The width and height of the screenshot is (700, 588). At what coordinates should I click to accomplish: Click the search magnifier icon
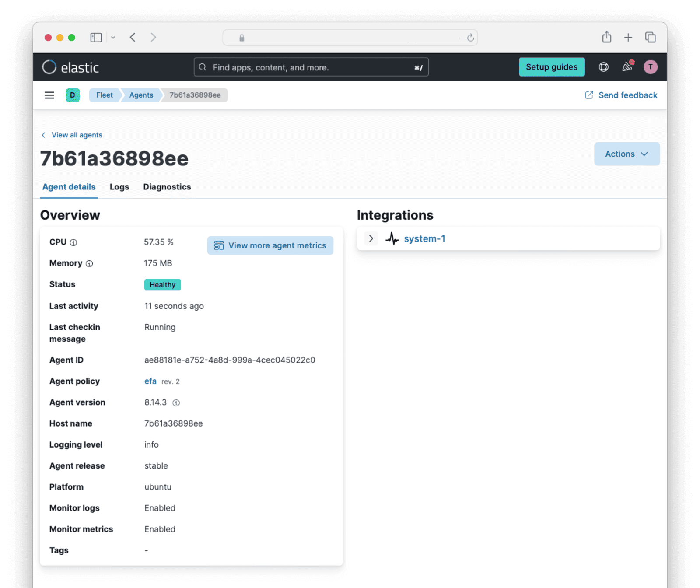click(203, 67)
